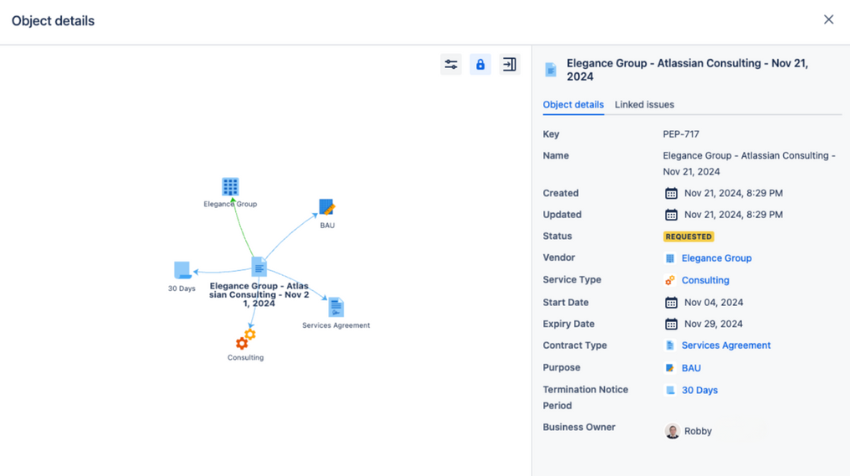Select the central contract document node
Screen dimensions: 850x476
(x=259, y=267)
